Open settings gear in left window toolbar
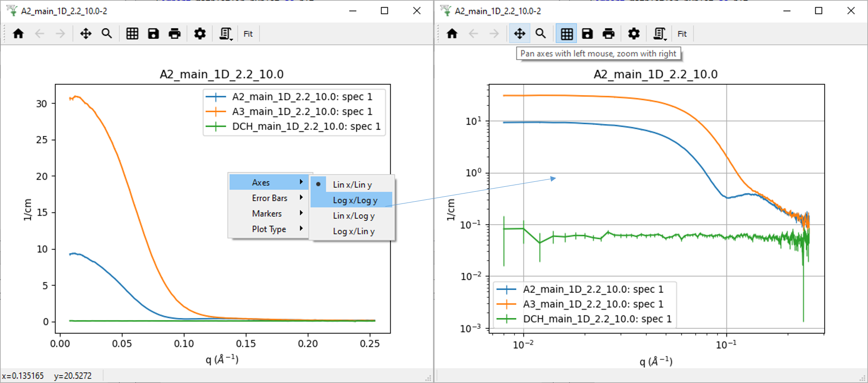This screenshot has height=383, width=868. point(200,34)
